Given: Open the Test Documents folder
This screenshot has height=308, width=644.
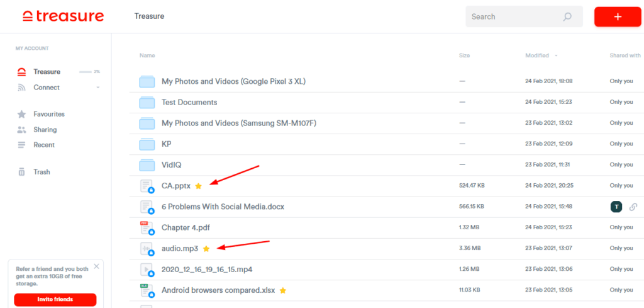Looking at the screenshot, I should [189, 102].
